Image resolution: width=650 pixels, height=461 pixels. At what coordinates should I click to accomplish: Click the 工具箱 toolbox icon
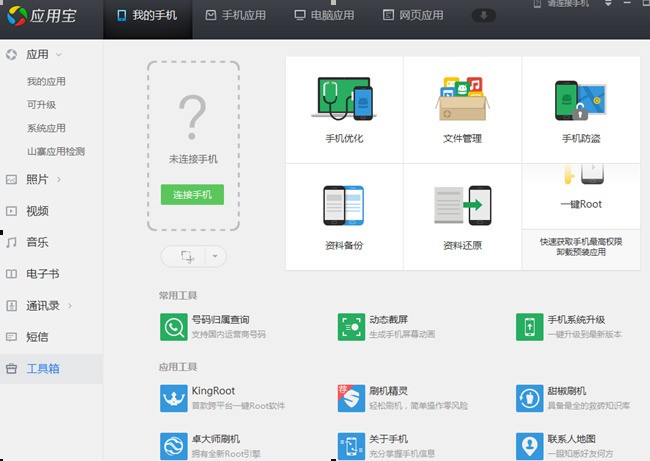point(12,369)
